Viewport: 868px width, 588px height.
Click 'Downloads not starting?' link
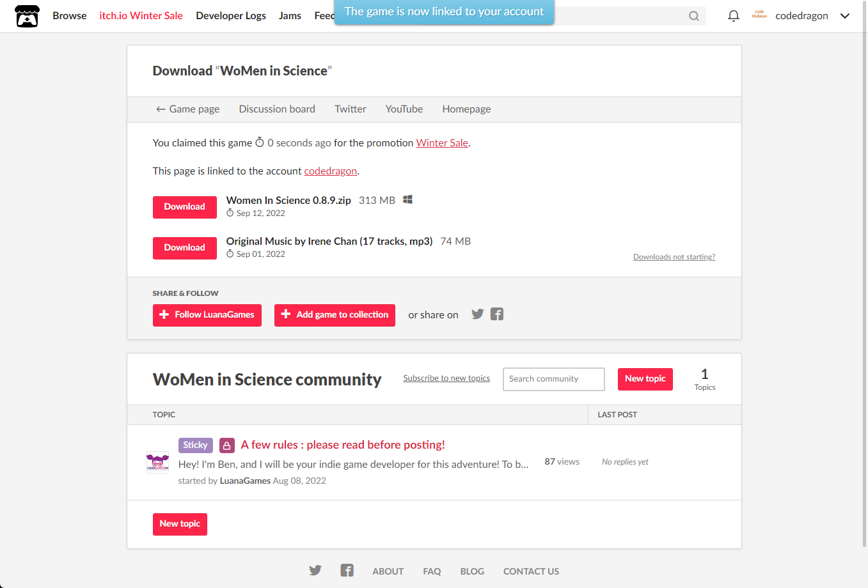pos(674,257)
